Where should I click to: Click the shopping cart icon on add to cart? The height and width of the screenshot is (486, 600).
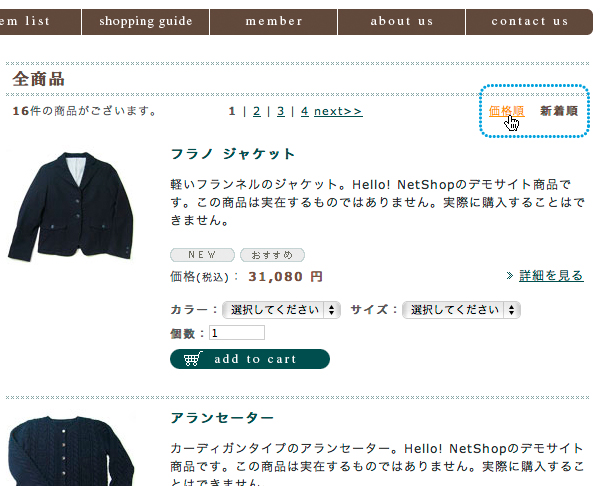[x=193, y=359]
